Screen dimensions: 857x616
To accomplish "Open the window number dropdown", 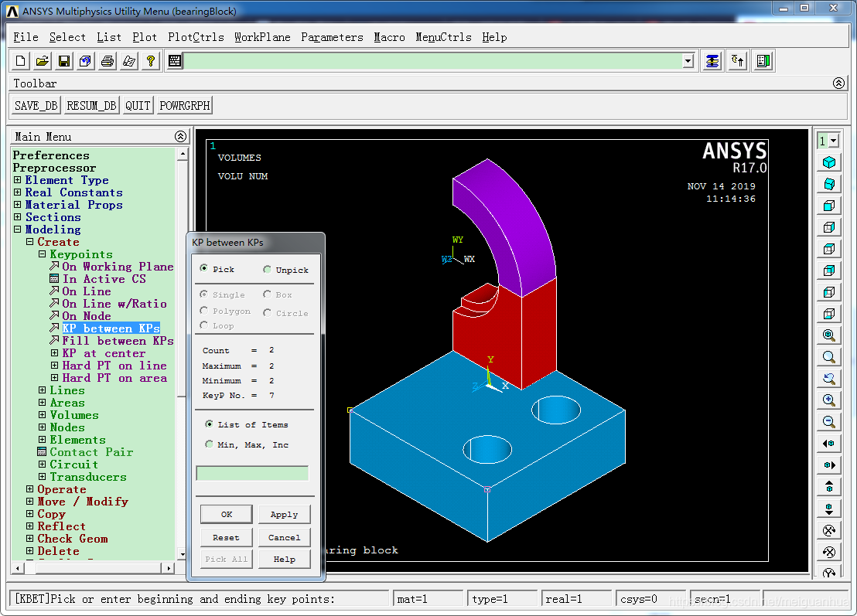I will click(834, 141).
